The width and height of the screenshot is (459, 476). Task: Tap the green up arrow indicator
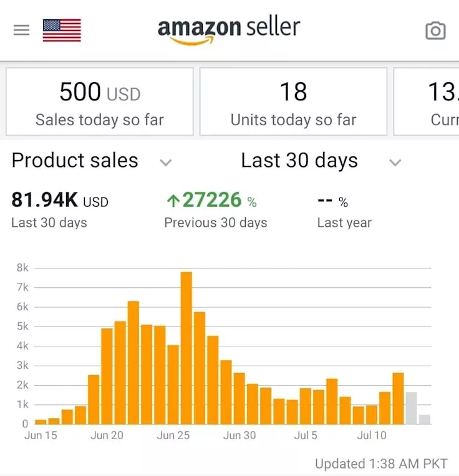(173, 201)
